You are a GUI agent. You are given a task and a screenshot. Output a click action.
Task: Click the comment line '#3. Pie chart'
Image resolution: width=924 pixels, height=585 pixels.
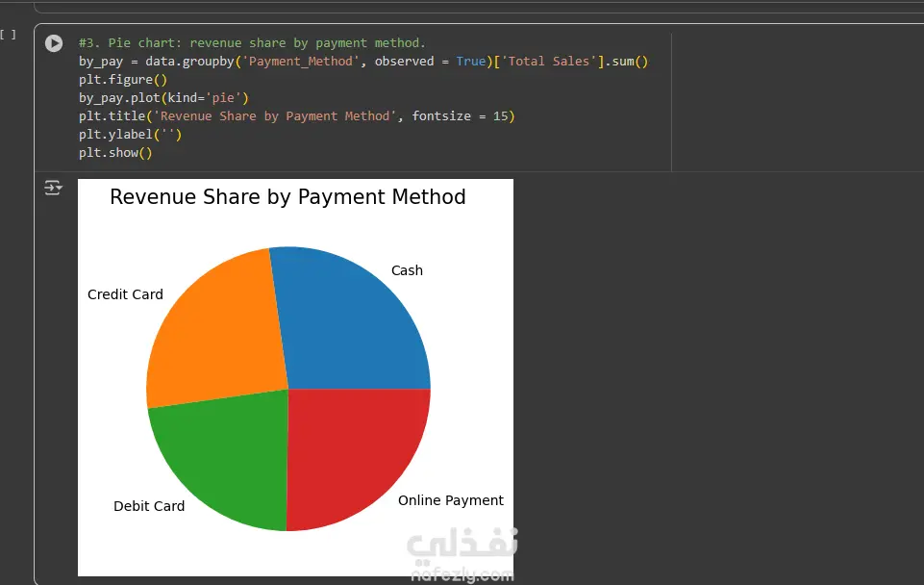coord(252,43)
